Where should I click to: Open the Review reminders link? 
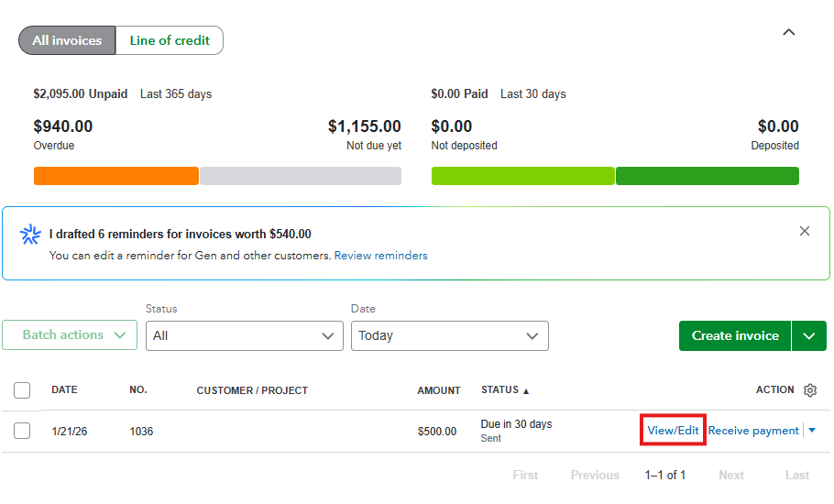point(380,256)
